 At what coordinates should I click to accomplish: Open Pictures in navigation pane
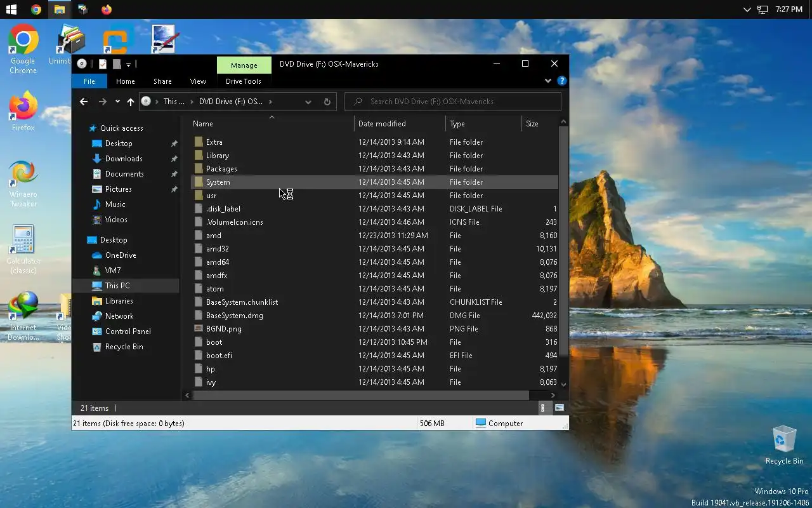(x=119, y=189)
